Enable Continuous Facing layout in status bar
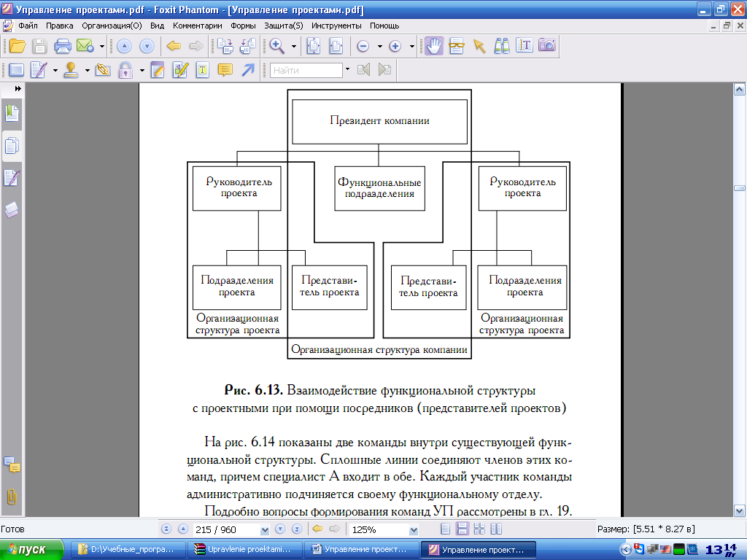 tap(496, 529)
